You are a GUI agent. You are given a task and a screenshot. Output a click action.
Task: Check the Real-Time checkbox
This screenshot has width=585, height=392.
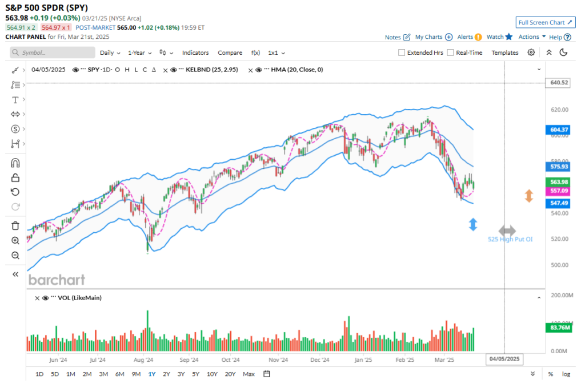451,52
